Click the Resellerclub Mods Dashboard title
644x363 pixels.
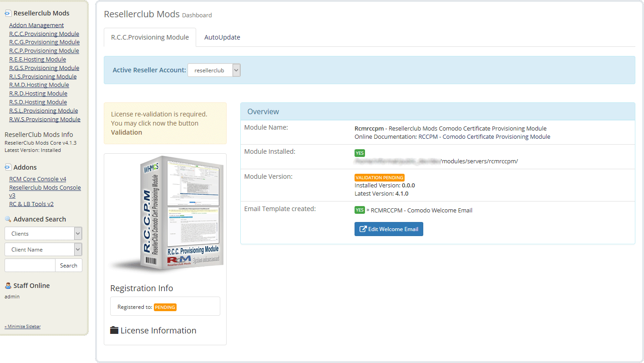point(157,14)
